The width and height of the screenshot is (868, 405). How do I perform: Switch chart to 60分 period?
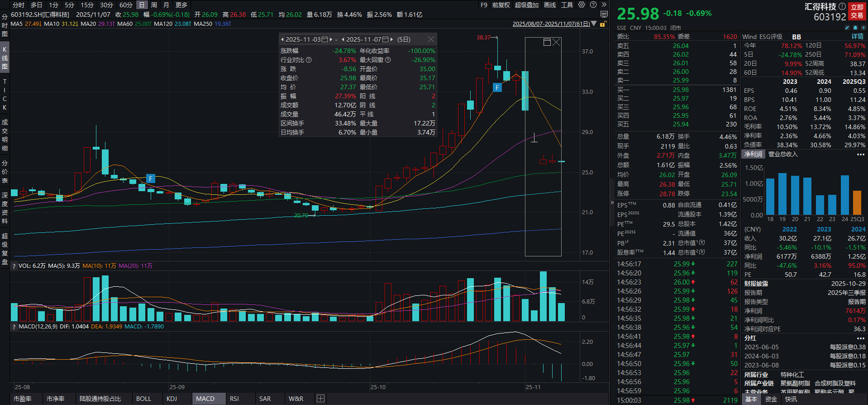(126, 5)
